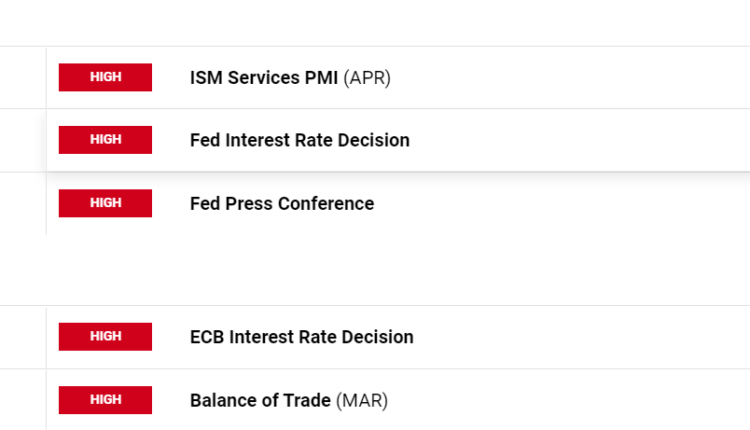Expand the ISM Services PMI row at its right side
The height and width of the screenshot is (430, 750).
[x=650, y=78]
